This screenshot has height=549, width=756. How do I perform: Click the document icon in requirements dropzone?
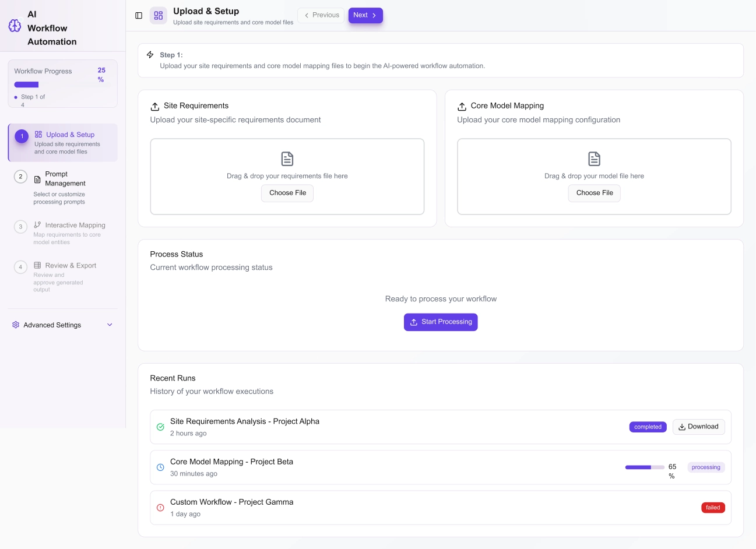coord(287,159)
